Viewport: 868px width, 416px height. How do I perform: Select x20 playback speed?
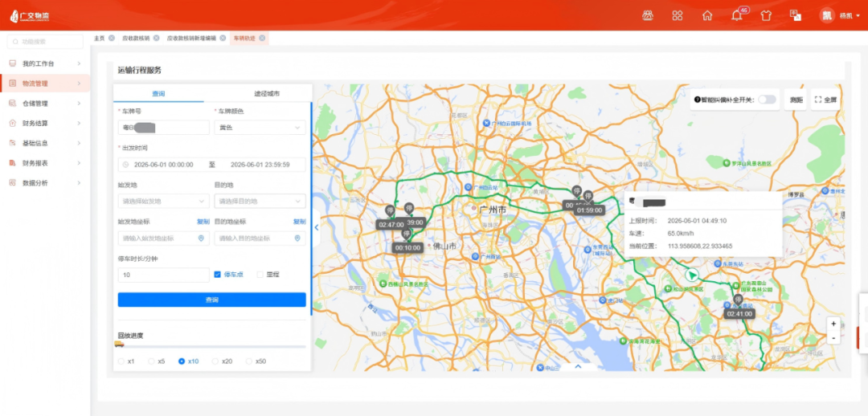click(215, 361)
